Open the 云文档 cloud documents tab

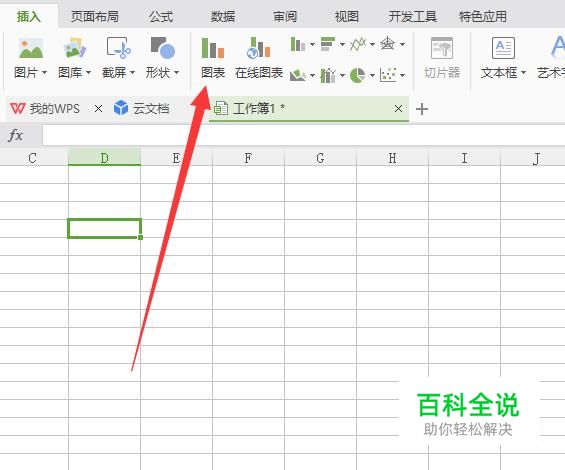tap(141, 108)
